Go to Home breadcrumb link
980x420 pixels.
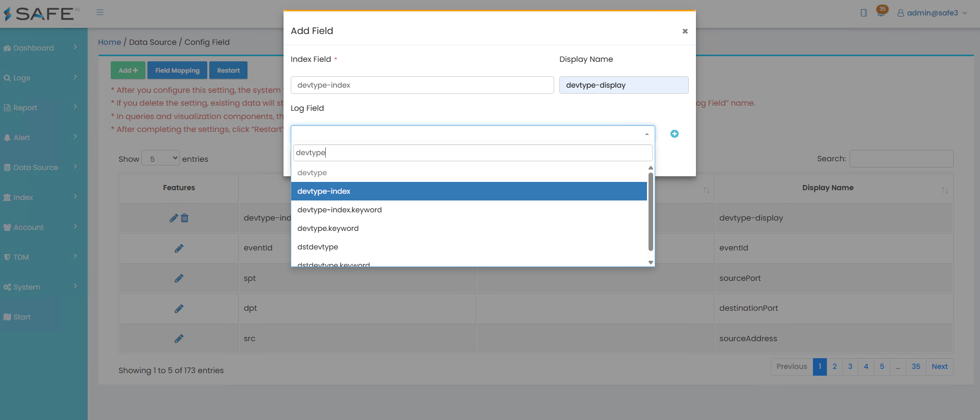tap(110, 42)
